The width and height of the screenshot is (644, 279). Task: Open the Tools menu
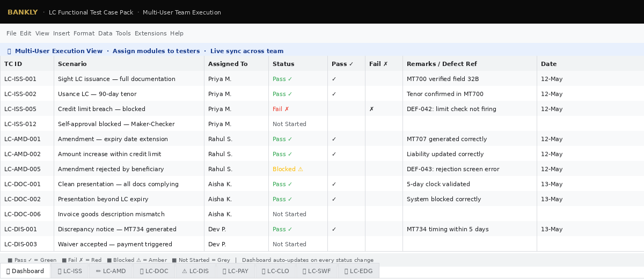click(123, 33)
